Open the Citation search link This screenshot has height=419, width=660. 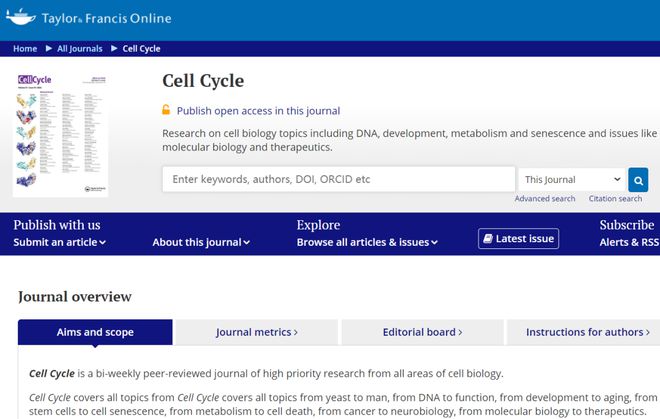615,198
